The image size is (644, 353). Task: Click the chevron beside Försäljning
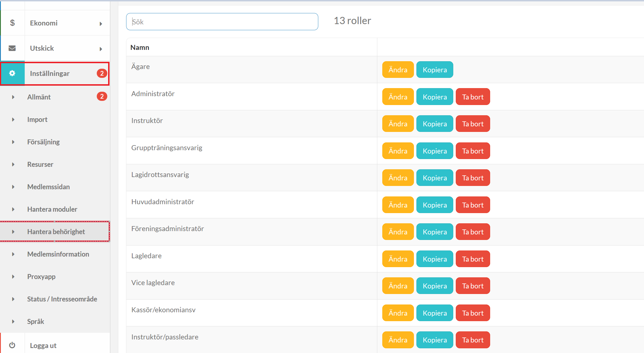[x=13, y=142]
